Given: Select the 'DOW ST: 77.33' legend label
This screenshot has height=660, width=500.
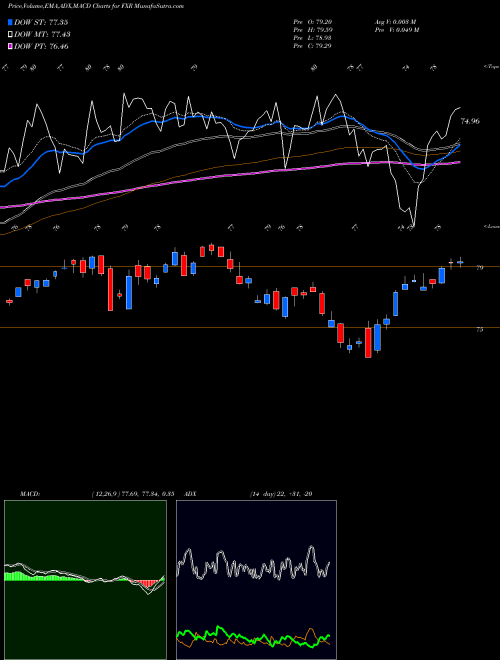Looking at the screenshot, I should [x=41, y=22].
